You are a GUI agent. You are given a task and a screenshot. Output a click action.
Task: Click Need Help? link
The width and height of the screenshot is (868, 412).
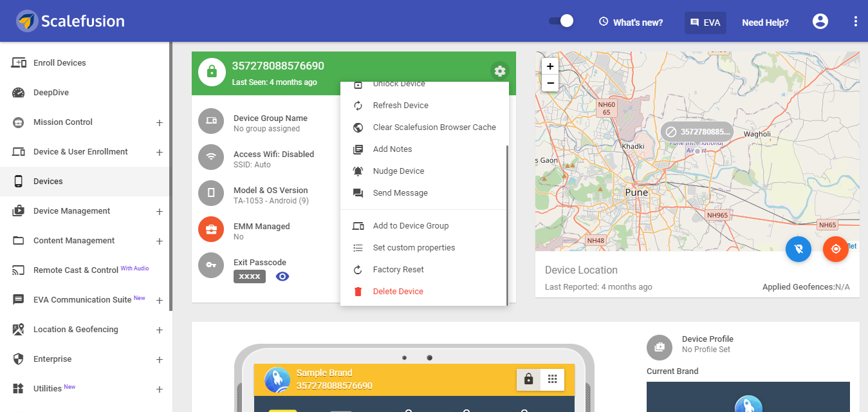765,22
